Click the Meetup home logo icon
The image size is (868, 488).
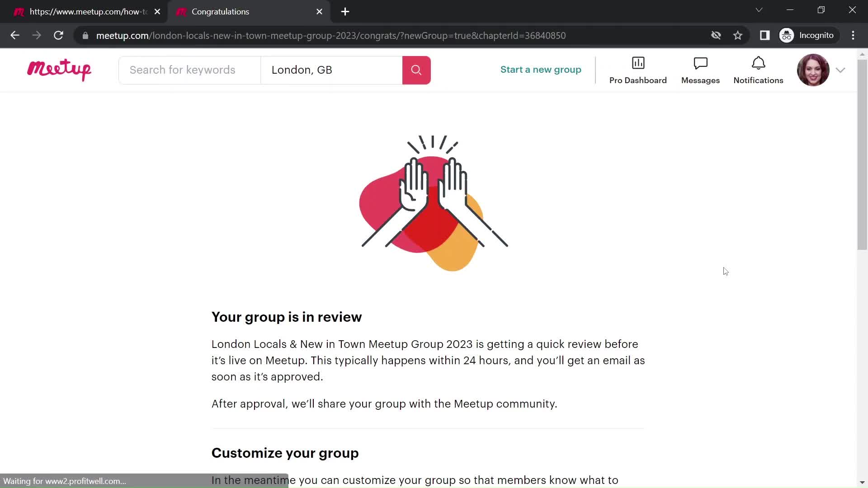pyautogui.click(x=59, y=70)
